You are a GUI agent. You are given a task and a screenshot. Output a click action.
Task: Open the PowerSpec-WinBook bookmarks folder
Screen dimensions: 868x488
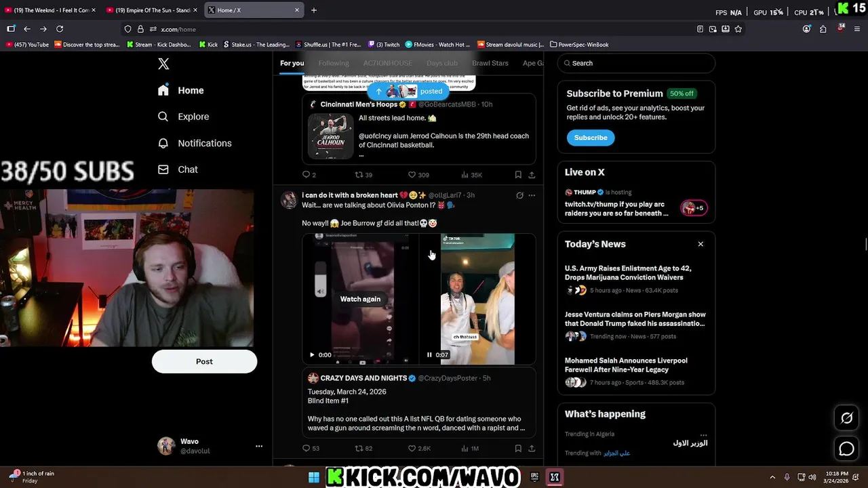[579, 45]
